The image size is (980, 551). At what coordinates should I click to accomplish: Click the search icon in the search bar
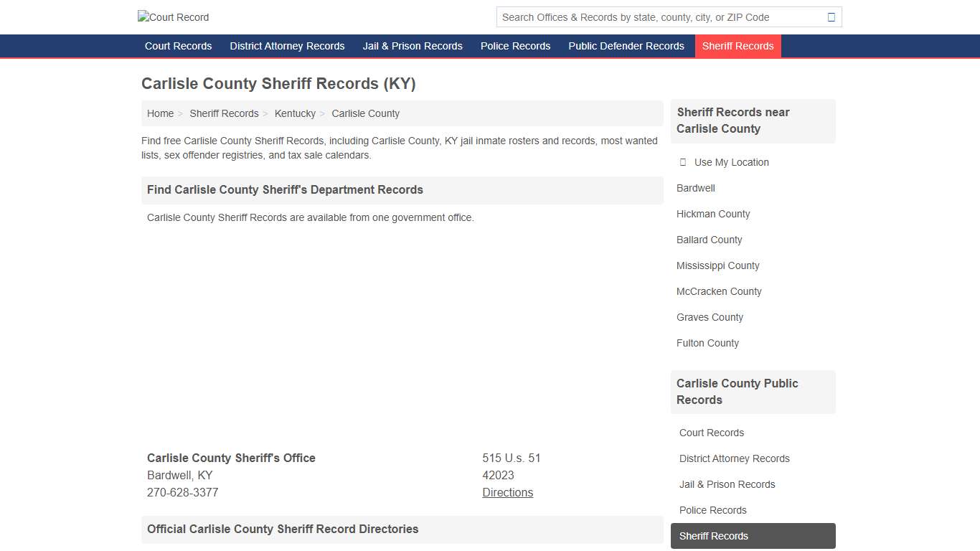pyautogui.click(x=831, y=17)
